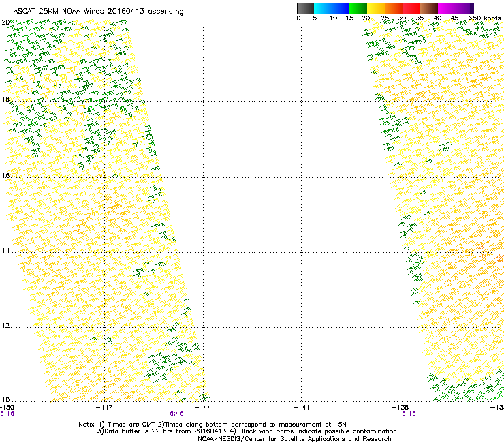Click the note 'Data buffer is 22 hrs from 20160413'
Image resolution: width=504 pixels, height=443 pixels.
point(165,431)
